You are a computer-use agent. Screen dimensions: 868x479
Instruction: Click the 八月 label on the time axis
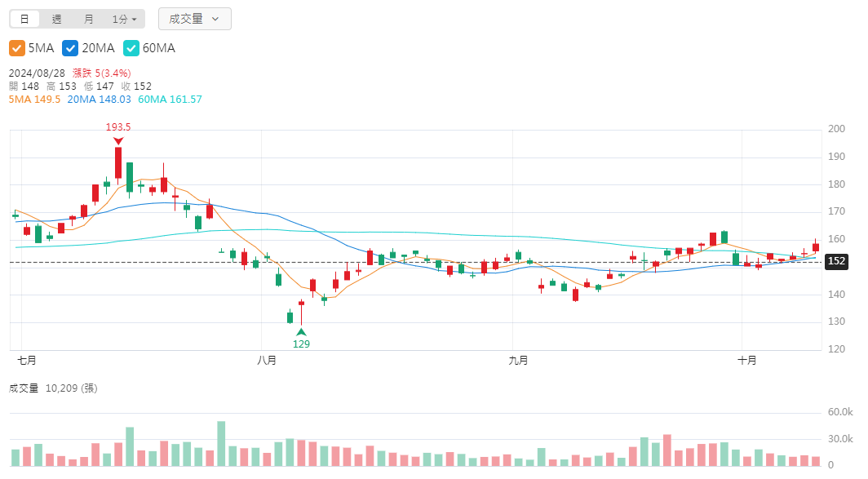[x=266, y=360]
